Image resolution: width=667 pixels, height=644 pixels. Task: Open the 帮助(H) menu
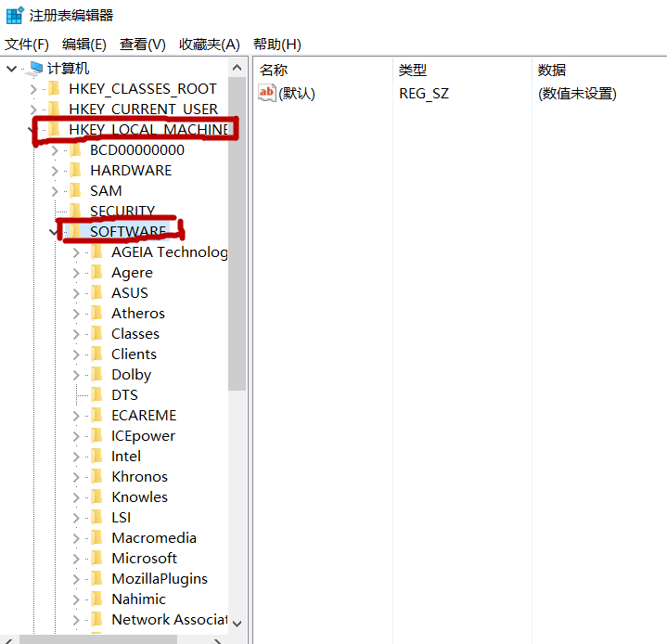tap(277, 45)
